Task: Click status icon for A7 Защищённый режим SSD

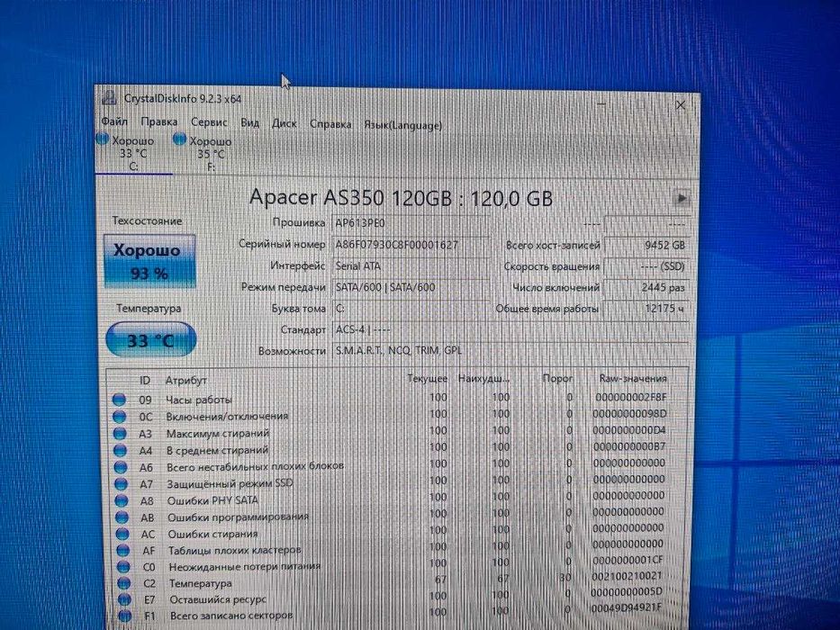Action: [x=122, y=484]
